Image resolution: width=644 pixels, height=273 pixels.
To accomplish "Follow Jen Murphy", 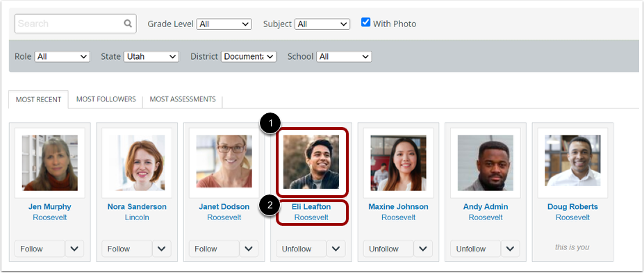I will click(40, 249).
